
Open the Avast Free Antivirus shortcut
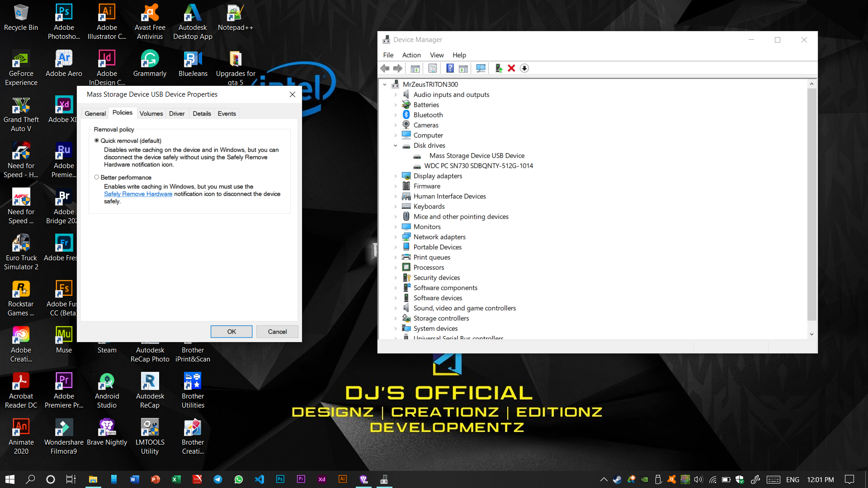point(150,22)
